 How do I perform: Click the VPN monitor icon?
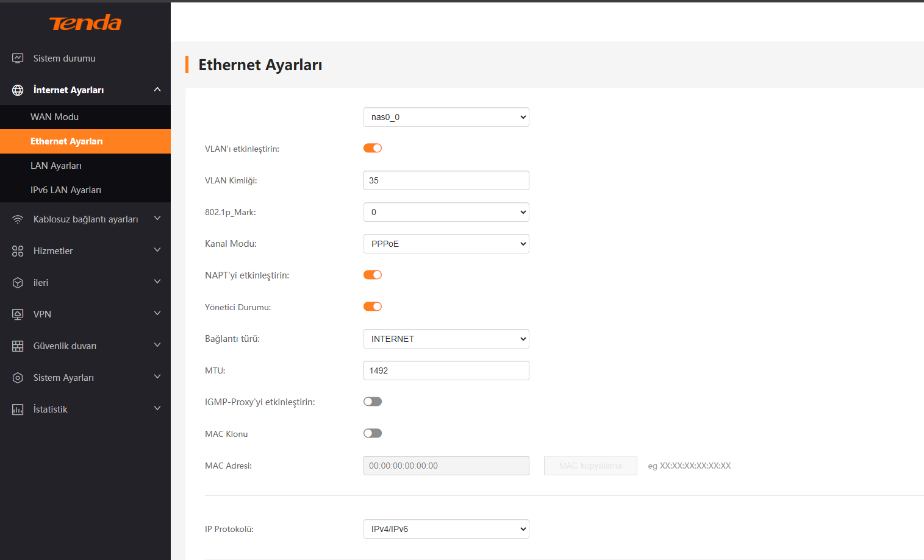(x=18, y=314)
